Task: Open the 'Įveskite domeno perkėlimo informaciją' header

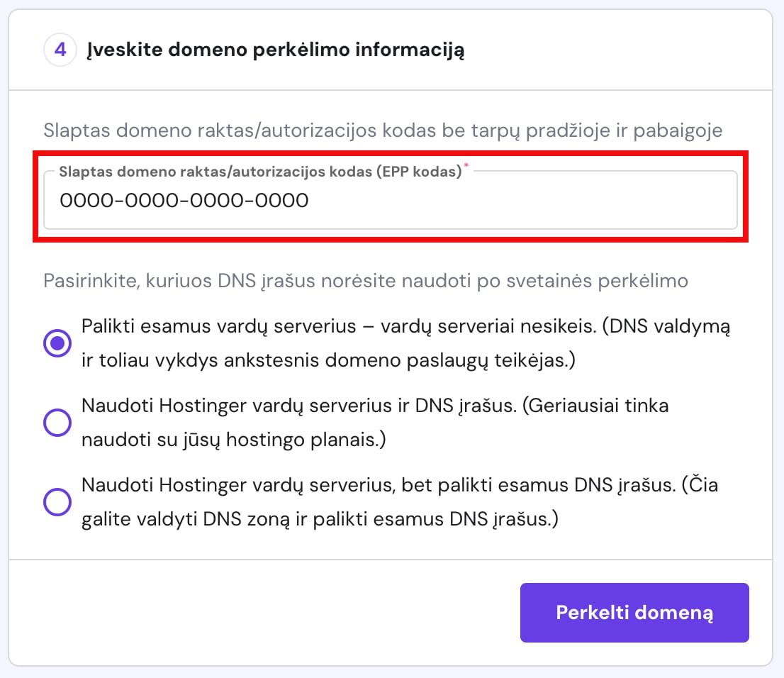Action: (x=276, y=50)
